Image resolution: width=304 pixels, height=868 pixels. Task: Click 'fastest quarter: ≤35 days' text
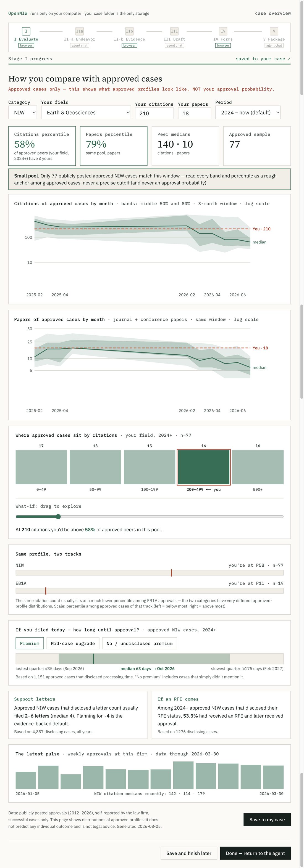[49, 668]
